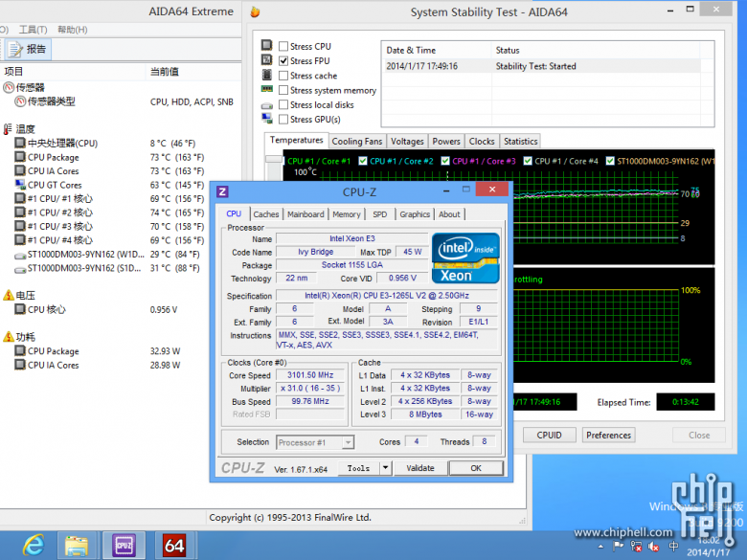This screenshot has height=560, width=747.
Task: Click the voltage warning triangle icon
Action: click(9, 295)
